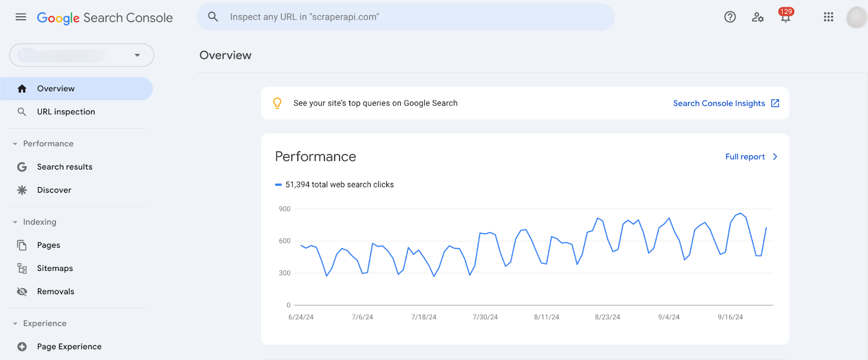The height and width of the screenshot is (360, 868).
Task: Click the 300 y-axis value
Action: (x=285, y=273)
